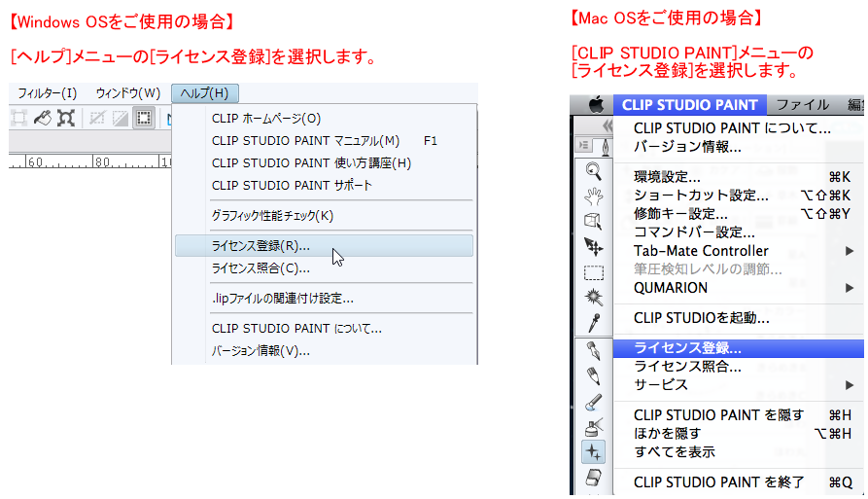Select the Auto Select magic wand tool
Image resolution: width=868 pixels, height=499 pixels.
(x=594, y=298)
